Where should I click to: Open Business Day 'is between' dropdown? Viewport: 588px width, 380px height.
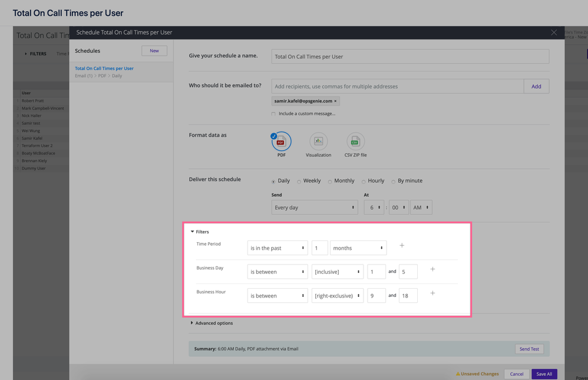(278, 272)
